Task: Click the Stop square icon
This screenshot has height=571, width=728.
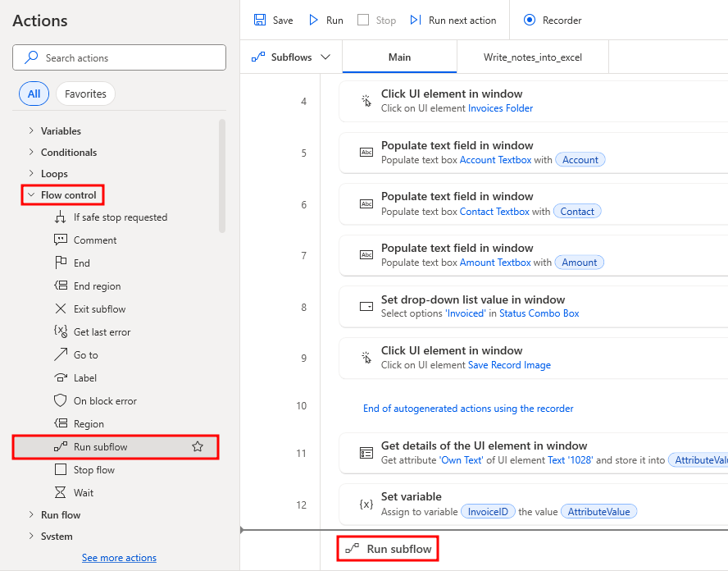Action: pos(363,20)
